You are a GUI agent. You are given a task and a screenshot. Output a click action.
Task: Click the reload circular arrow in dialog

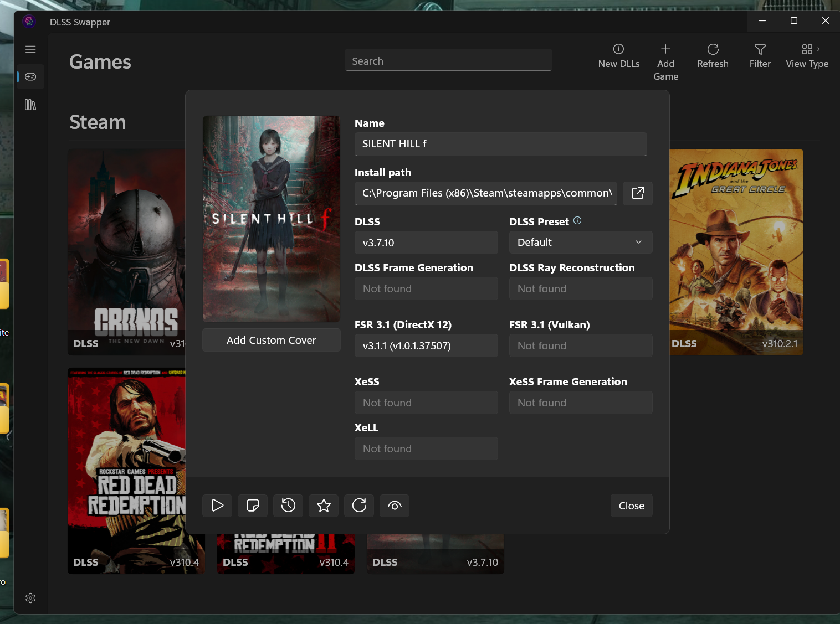(x=359, y=506)
